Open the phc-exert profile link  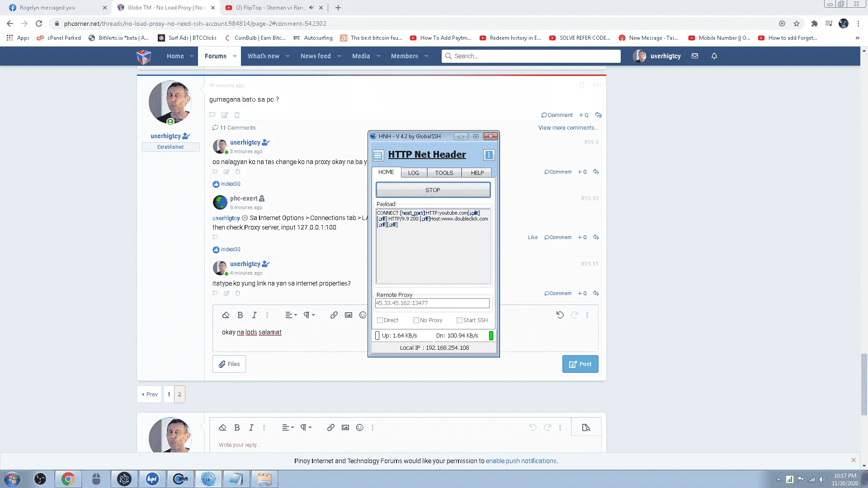coord(244,198)
